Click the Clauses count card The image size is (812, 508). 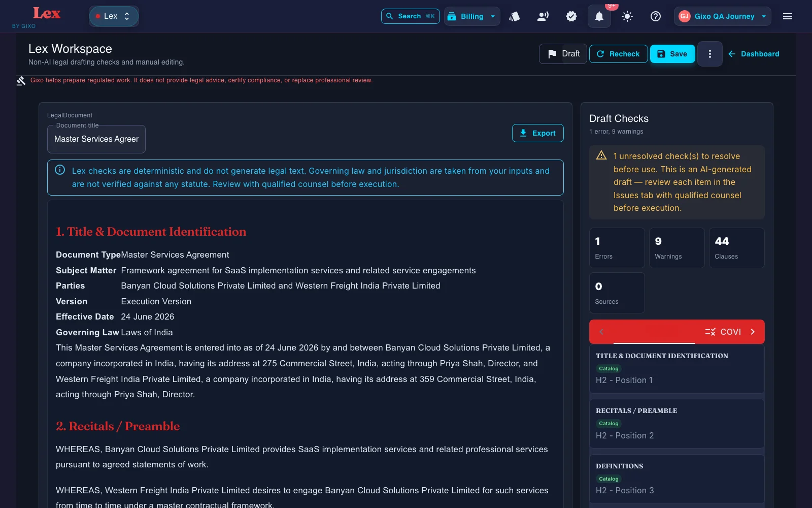(737, 248)
